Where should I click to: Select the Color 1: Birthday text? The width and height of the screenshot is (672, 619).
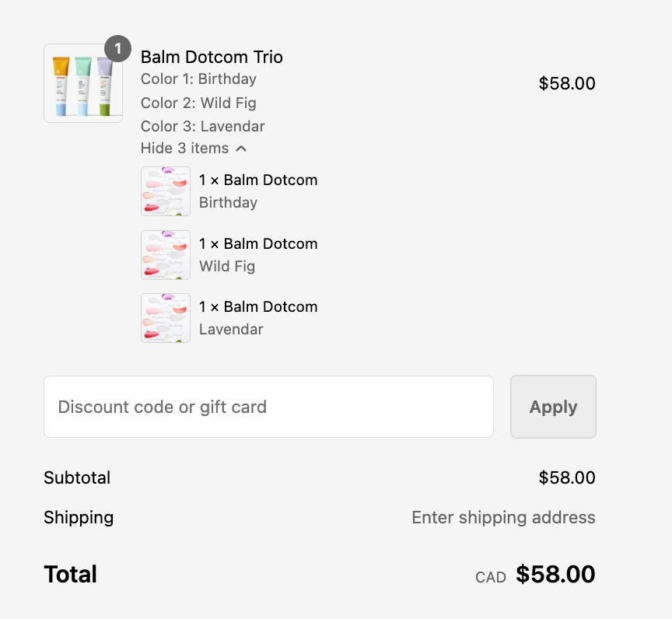pyautogui.click(x=198, y=79)
